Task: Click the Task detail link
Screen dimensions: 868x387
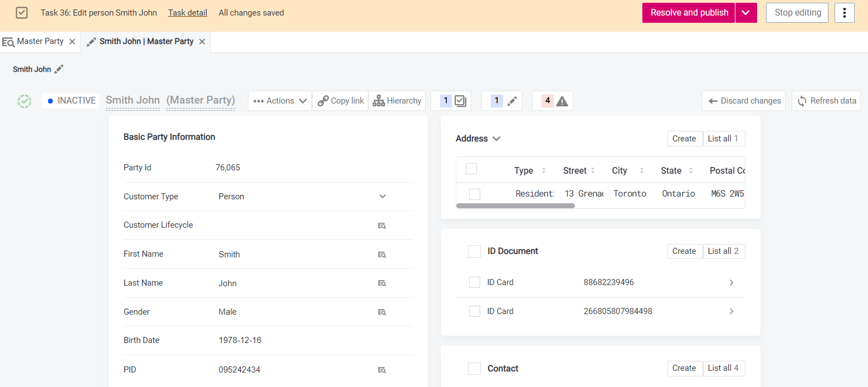Action: click(188, 13)
